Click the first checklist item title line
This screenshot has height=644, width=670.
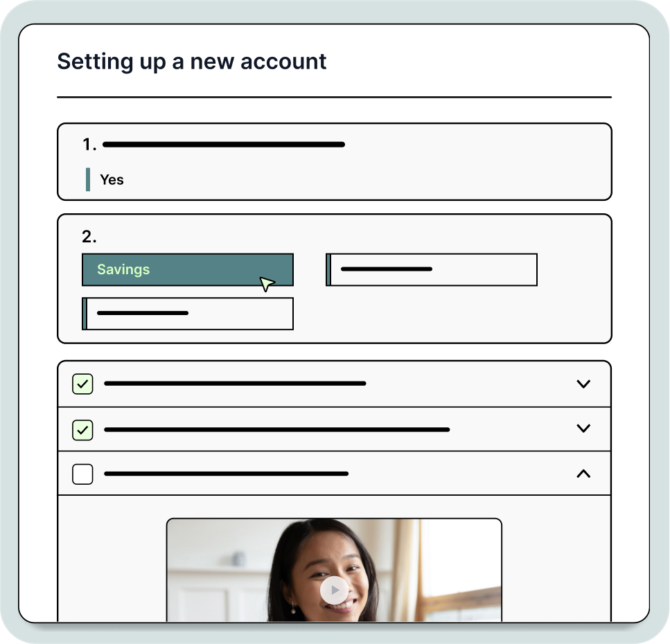235,384
